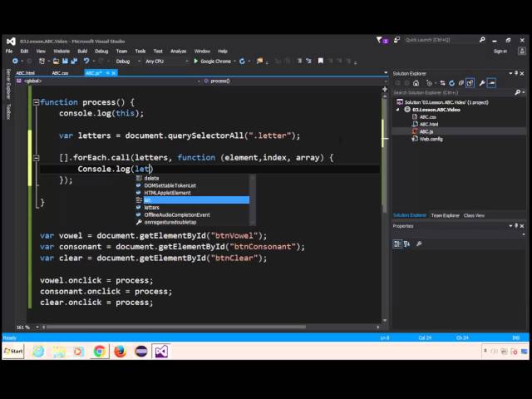Switch to the ABC.html editor tab
This screenshot has width=532, height=399.
[26, 73]
